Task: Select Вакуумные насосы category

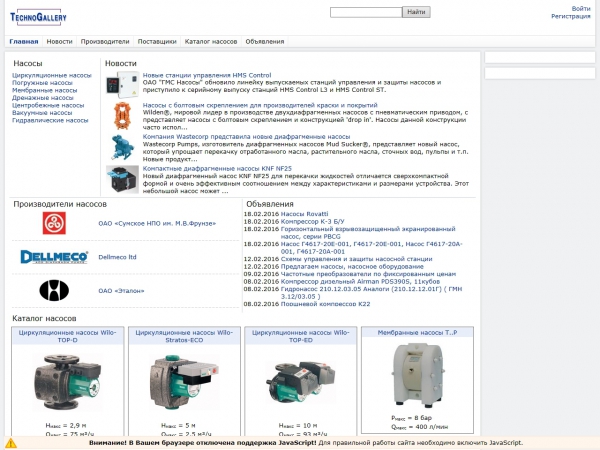Action: click(42, 112)
